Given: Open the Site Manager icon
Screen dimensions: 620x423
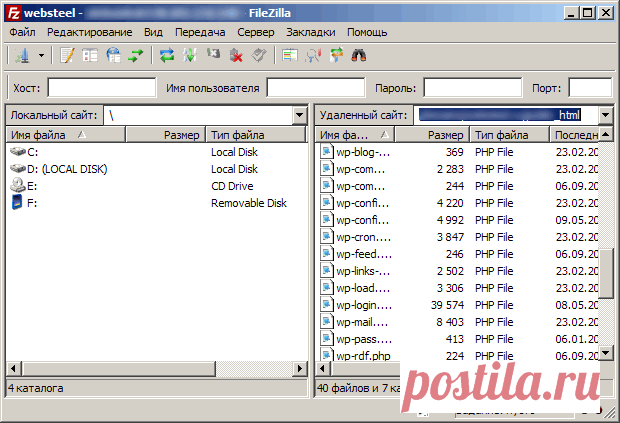Looking at the screenshot, I should pyautogui.click(x=22, y=55).
